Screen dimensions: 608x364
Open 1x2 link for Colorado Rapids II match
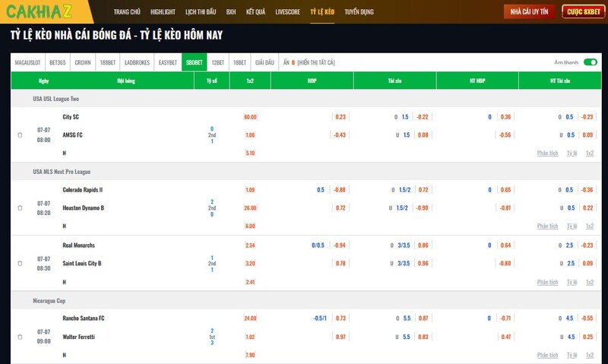pos(590,226)
